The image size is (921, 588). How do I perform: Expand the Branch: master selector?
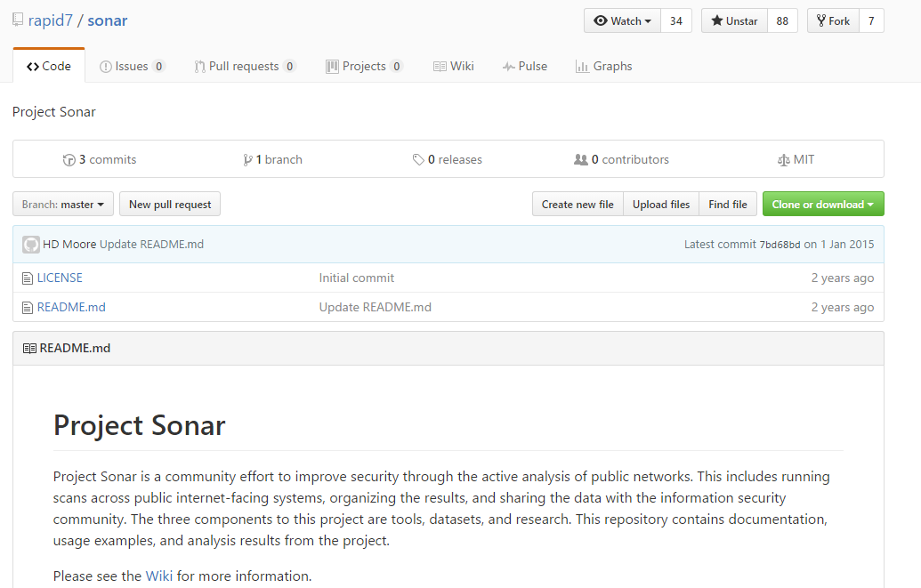pyautogui.click(x=63, y=205)
